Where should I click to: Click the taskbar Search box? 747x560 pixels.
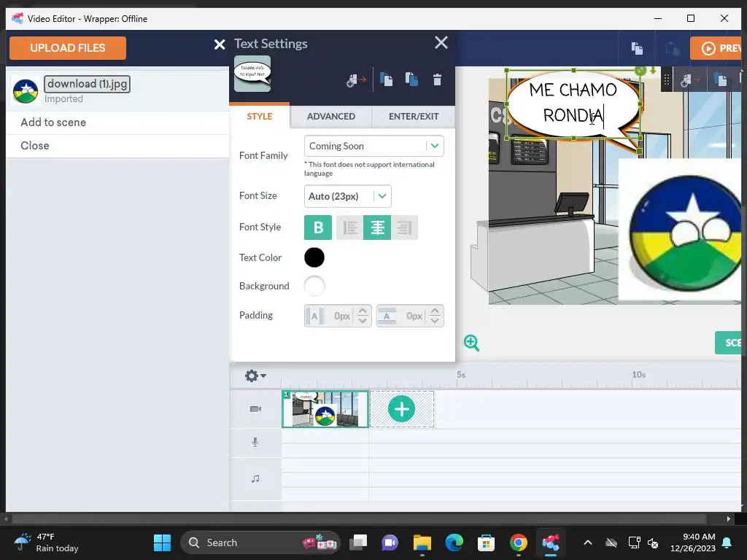tap(260, 542)
